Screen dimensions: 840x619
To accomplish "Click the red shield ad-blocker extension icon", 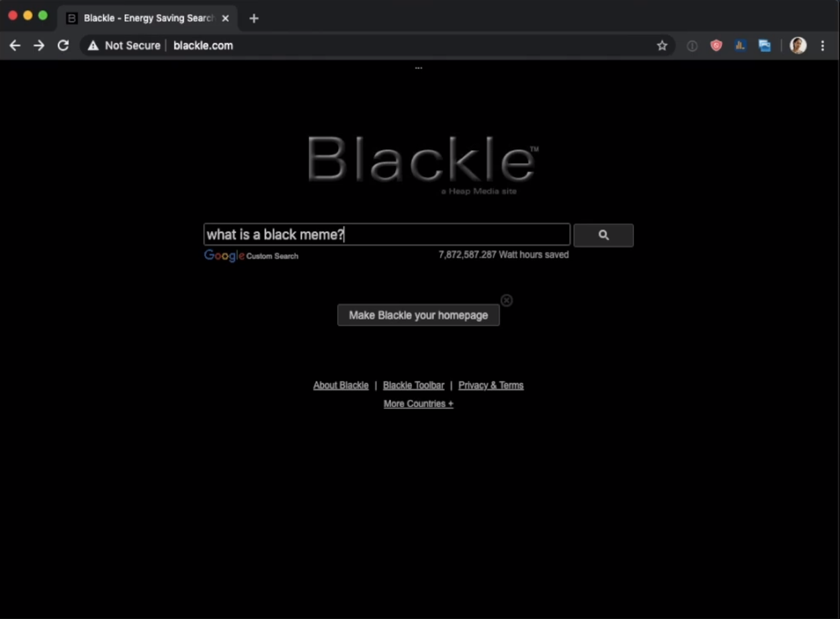I will (x=716, y=45).
